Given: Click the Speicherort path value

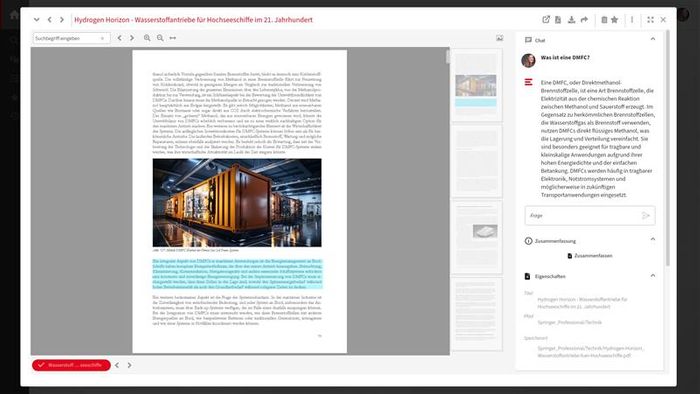Looking at the screenshot, I should coord(590,352).
